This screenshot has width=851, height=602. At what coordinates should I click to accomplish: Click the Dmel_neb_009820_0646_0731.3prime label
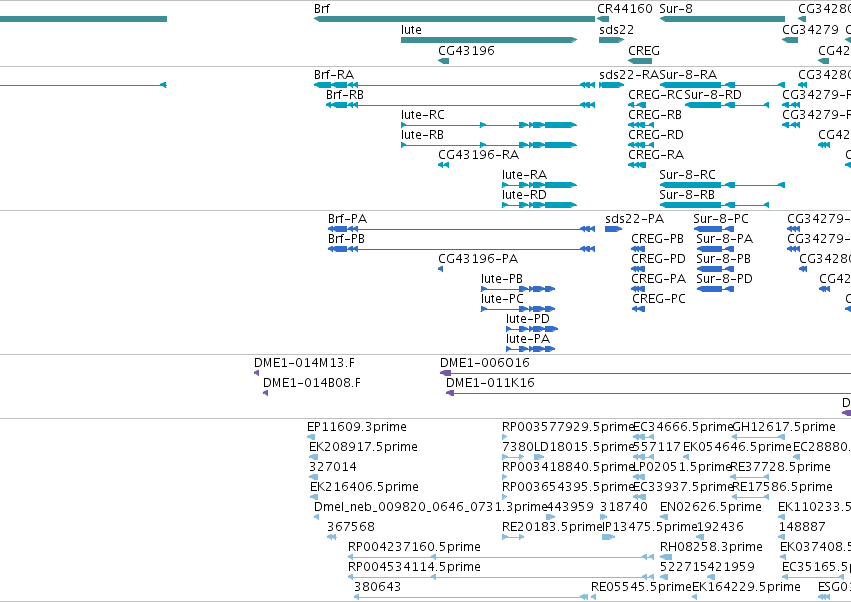pyautogui.click(x=430, y=507)
